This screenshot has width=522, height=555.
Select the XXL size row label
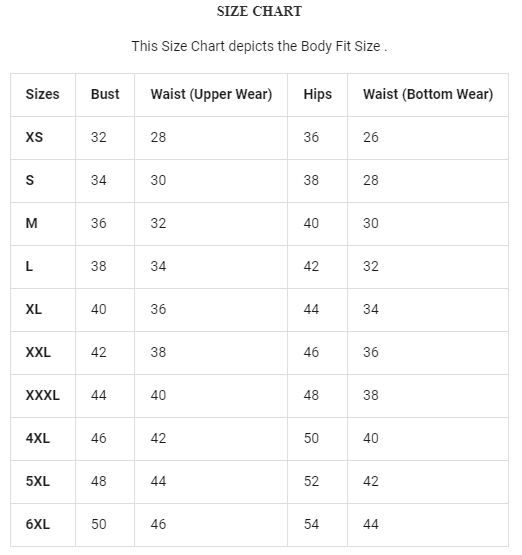click(38, 352)
